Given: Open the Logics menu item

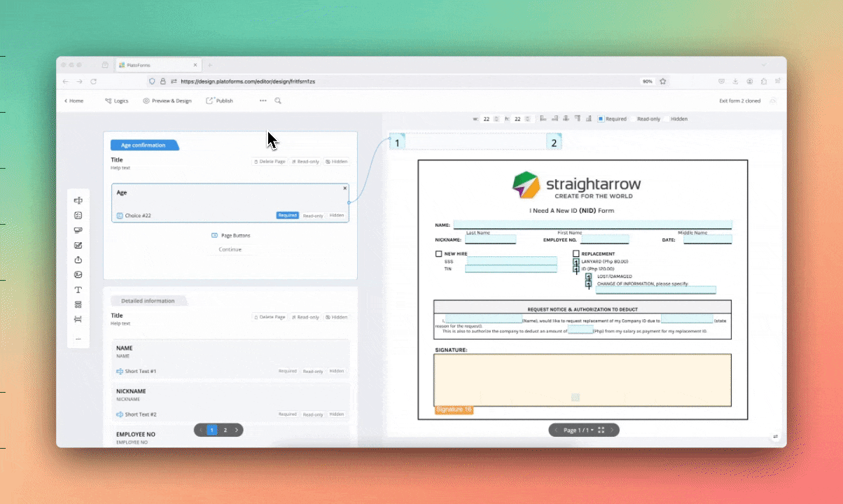Looking at the screenshot, I should click(x=116, y=101).
